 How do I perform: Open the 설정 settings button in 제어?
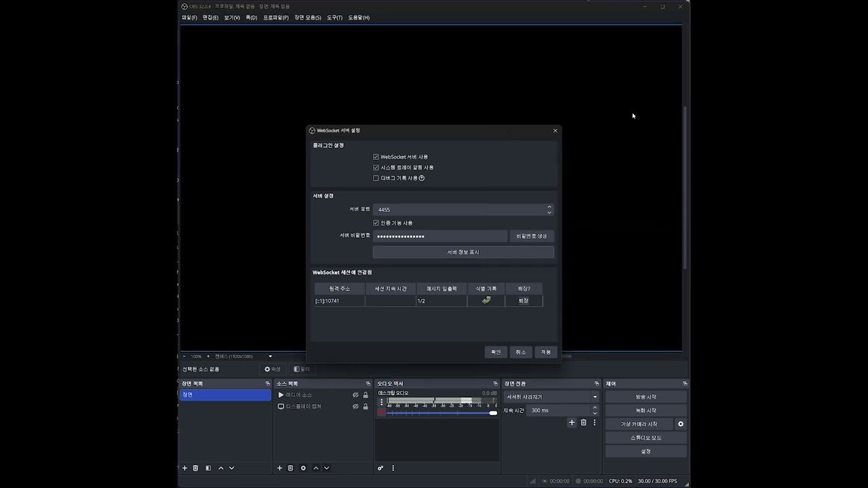(x=646, y=451)
